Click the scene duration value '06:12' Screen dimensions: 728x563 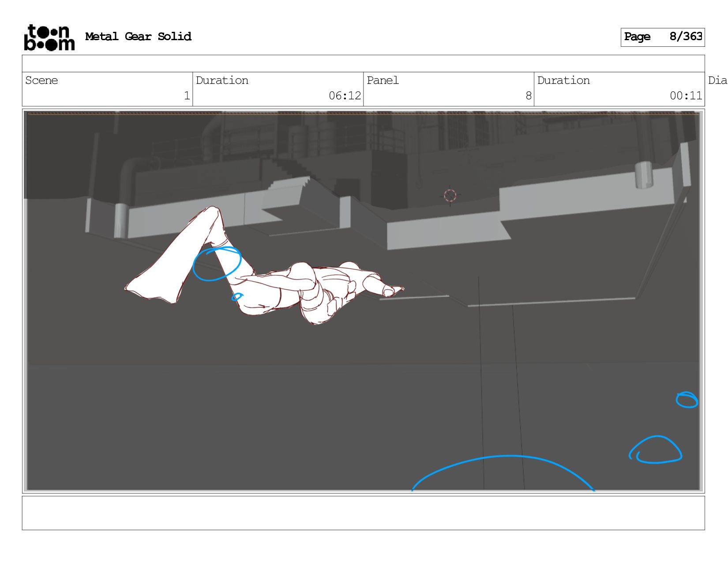click(345, 96)
